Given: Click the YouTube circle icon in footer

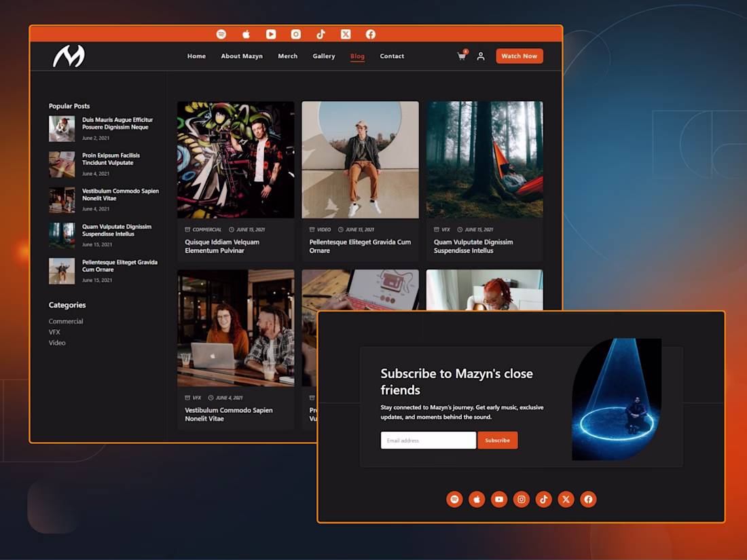Looking at the screenshot, I should click(499, 499).
